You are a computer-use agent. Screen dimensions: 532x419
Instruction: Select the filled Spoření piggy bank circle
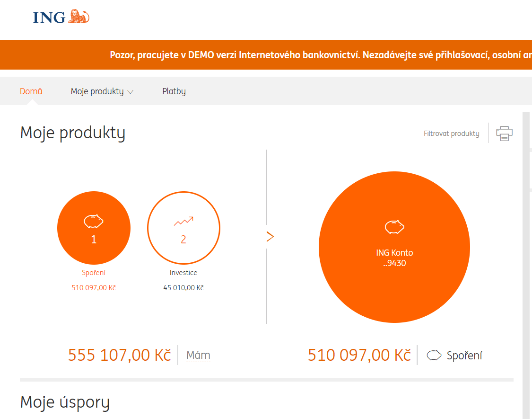(x=94, y=228)
